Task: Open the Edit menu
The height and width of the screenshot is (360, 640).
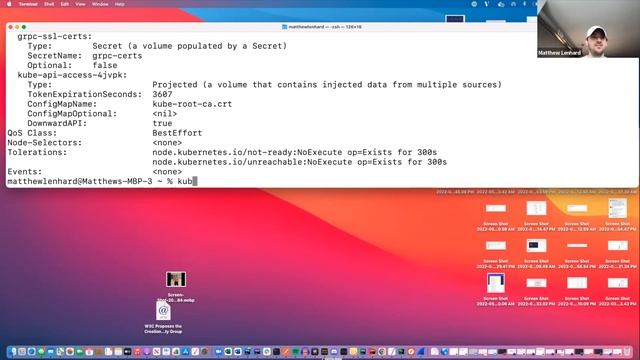Action: [64, 4]
